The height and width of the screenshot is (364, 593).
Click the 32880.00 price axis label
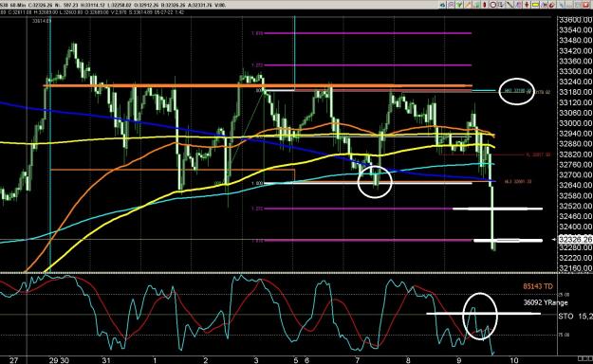[575, 144]
